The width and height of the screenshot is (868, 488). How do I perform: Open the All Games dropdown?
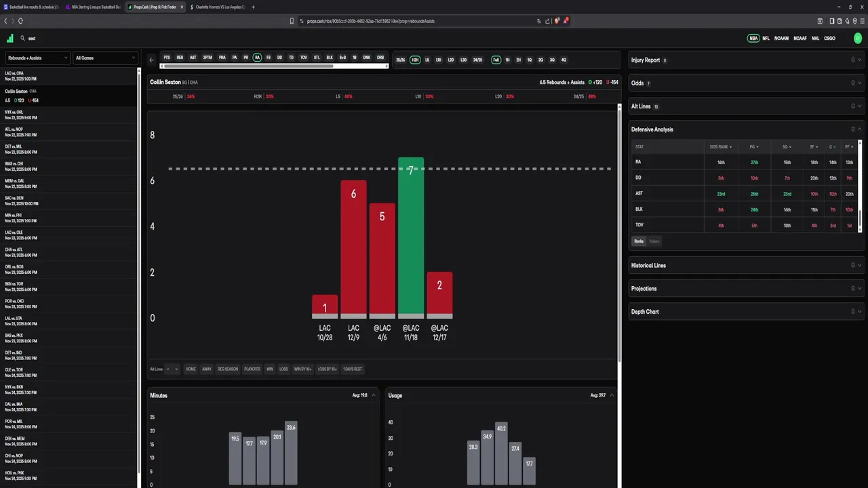click(105, 58)
